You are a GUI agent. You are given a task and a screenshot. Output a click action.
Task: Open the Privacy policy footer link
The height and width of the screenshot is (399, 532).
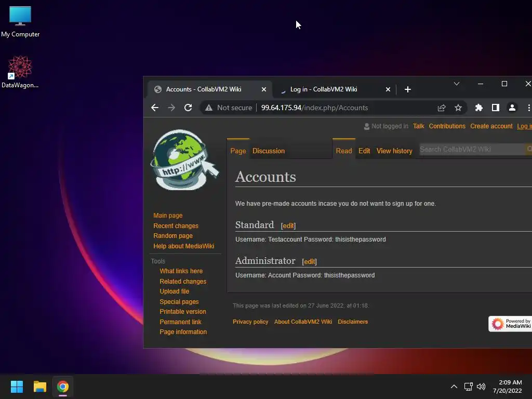250,322
